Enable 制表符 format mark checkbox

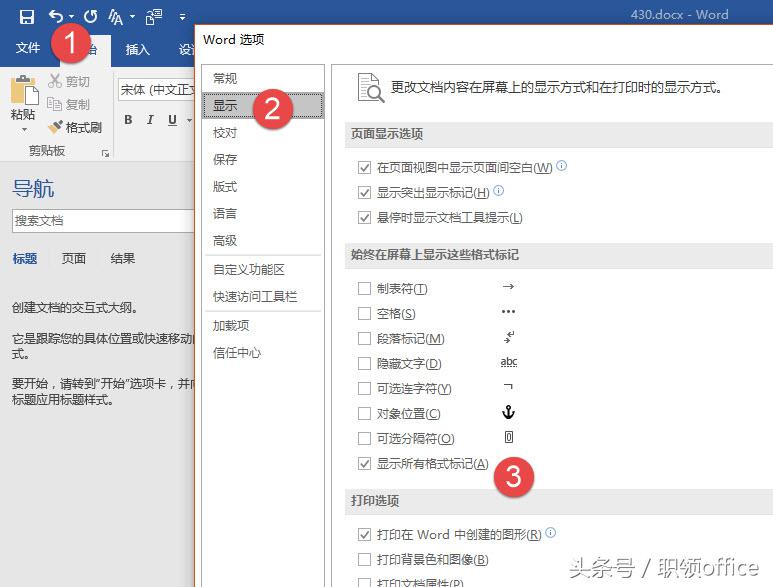point(364,288)
